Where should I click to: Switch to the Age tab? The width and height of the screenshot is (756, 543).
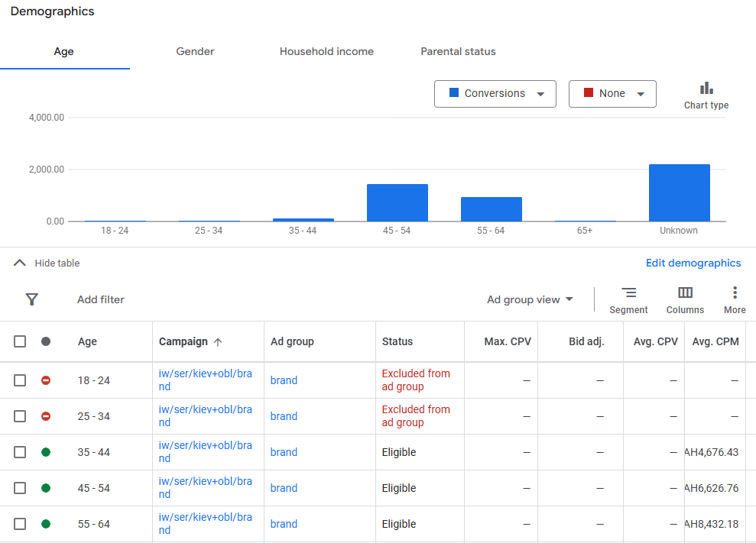click(x=64, y=52)
